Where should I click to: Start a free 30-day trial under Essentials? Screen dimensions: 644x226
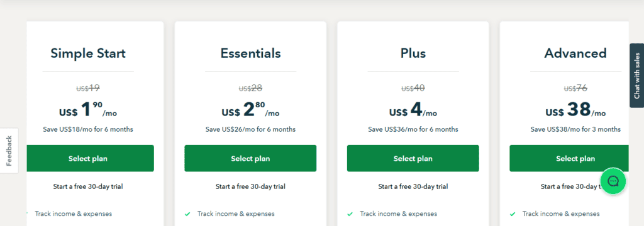[x=250, y=186]
